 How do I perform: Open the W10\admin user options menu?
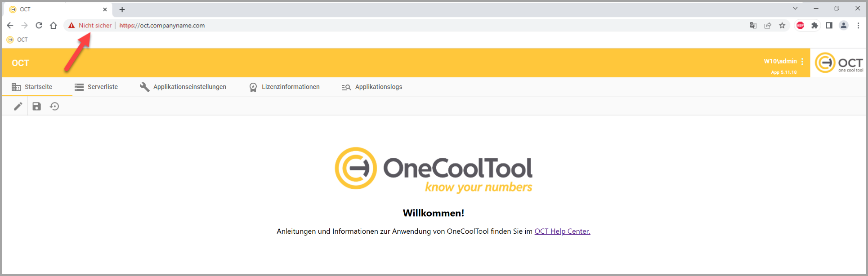pyautogui.click(x=802, y=62)
